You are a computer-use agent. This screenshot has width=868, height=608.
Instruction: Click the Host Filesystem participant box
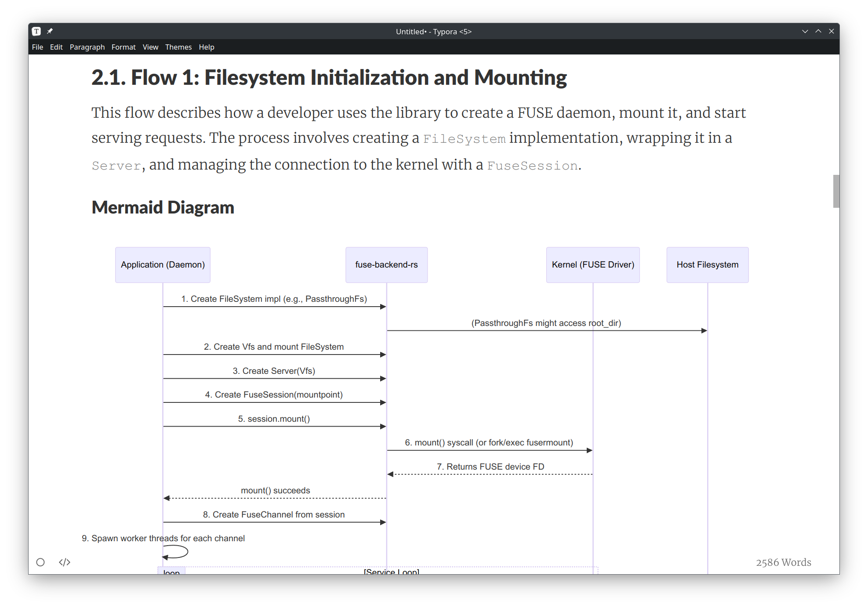pyautogui.click(x=707, y=265)
